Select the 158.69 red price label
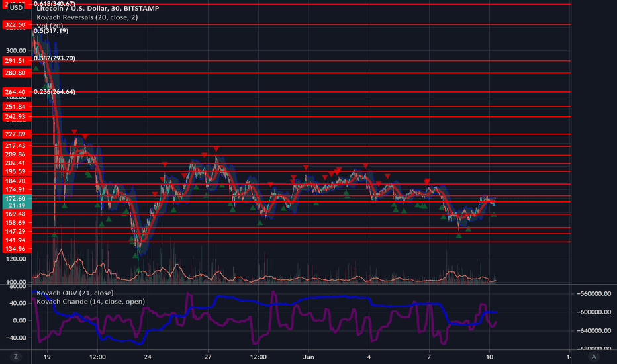Screen dimensions: 617x364 16,223
